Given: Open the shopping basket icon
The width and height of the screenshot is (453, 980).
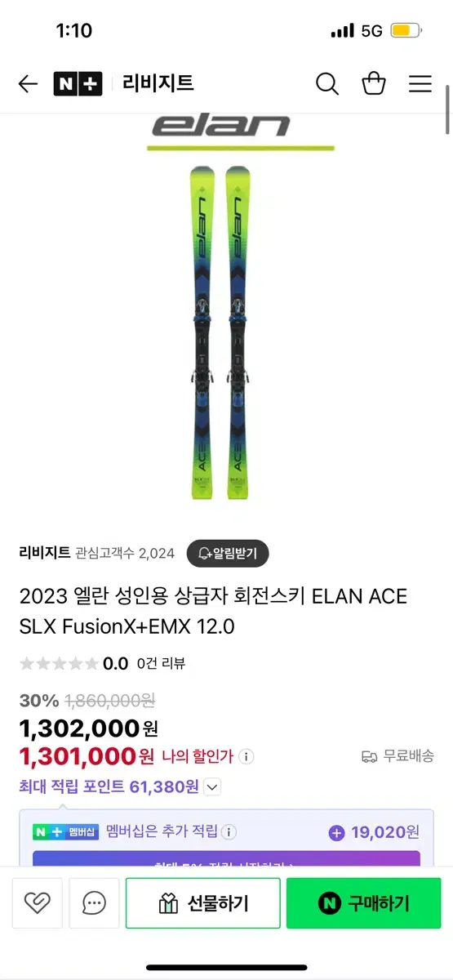Looking at the screenshot, I should coord(374,83).
